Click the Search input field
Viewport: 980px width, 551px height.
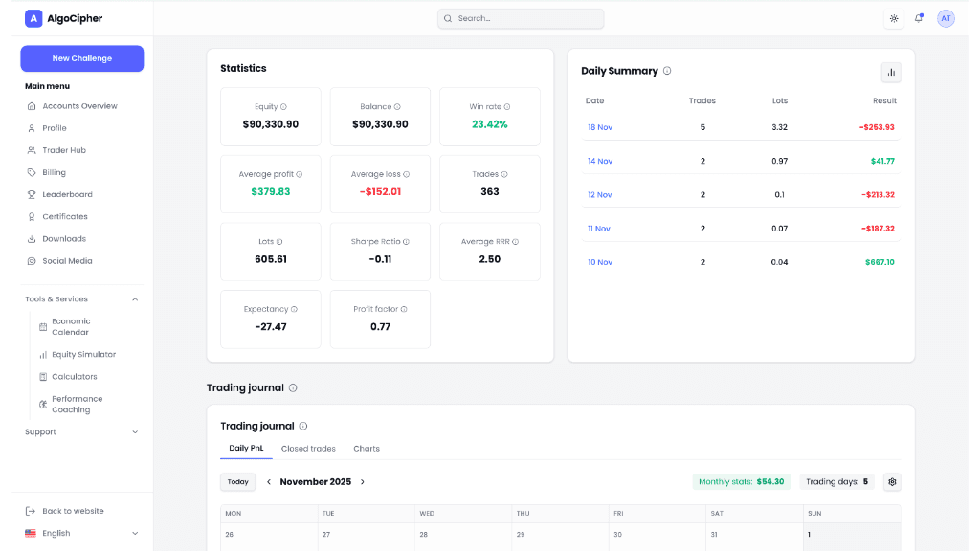click(521, 18)
